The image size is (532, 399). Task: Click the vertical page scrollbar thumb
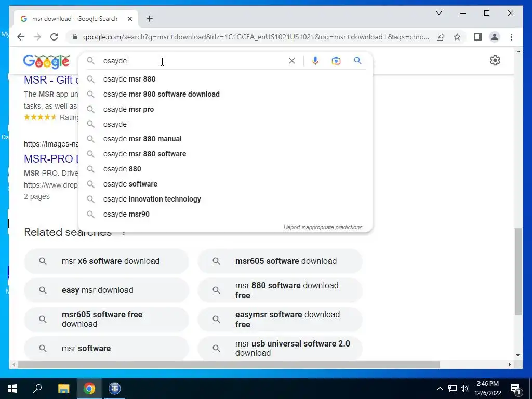tap(518, 271)
